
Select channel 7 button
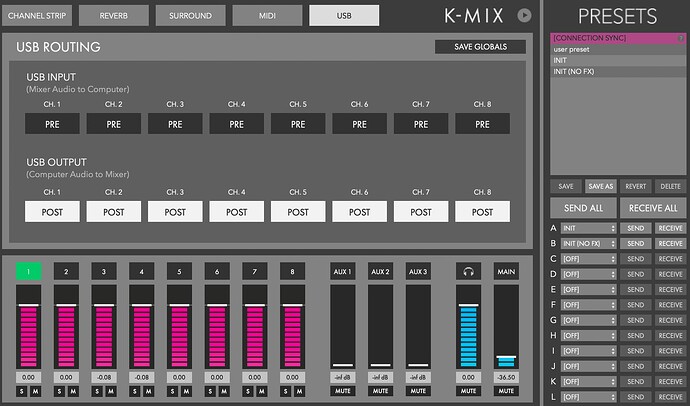[254, 271]
